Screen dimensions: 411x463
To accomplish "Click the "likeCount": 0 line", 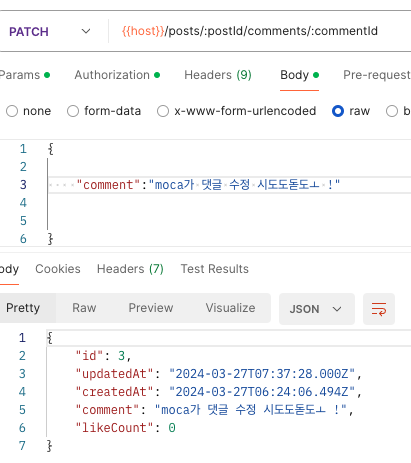I will 125,428.
